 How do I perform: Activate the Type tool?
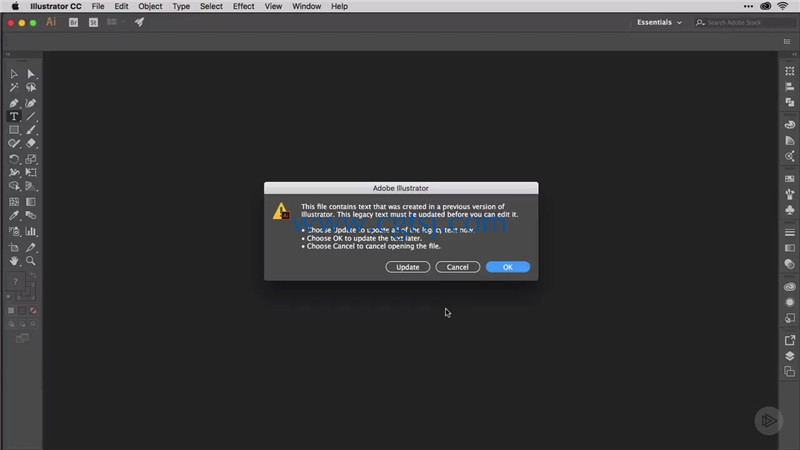pyautogui.click(x=14, y=117)
